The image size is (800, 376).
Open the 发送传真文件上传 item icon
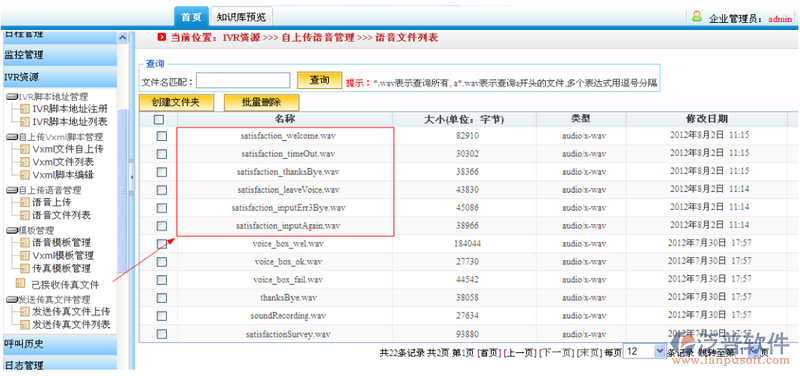24,311
